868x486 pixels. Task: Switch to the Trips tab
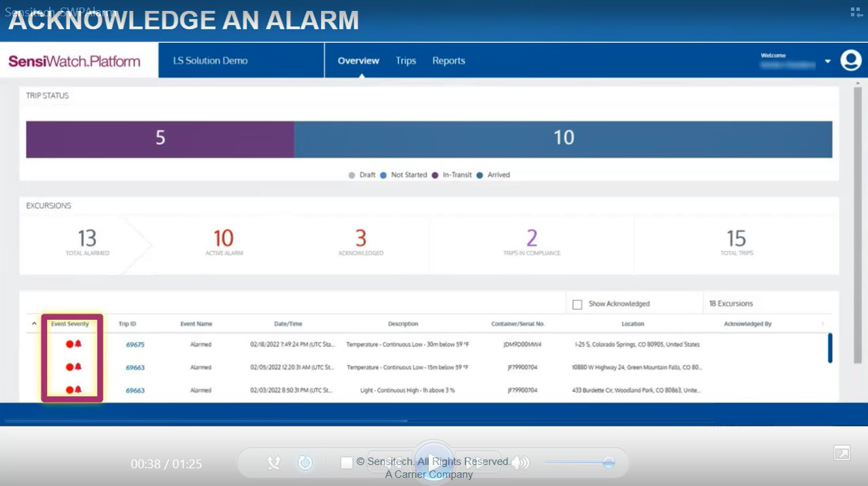click(x=405, y=61)
